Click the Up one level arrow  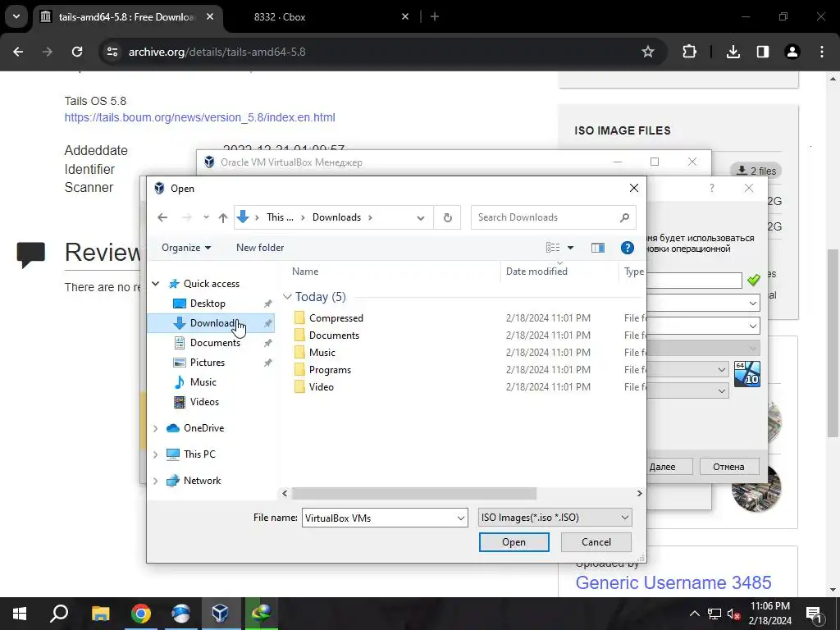(223, 217)
